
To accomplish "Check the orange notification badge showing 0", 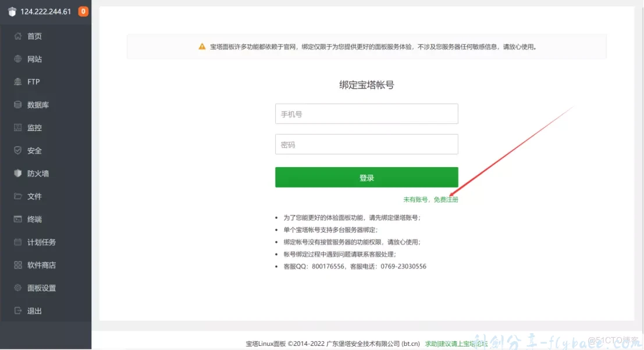I will click(x=83, y=11).
